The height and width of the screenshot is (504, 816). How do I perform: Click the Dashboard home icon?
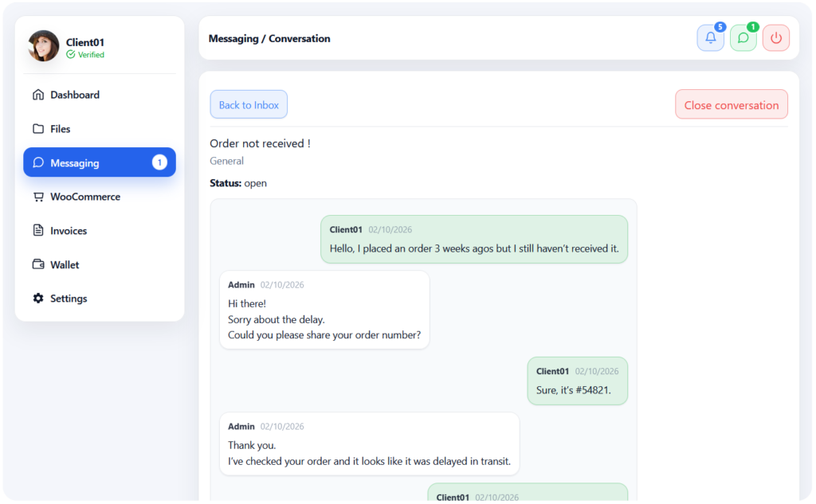click(38, 95)
